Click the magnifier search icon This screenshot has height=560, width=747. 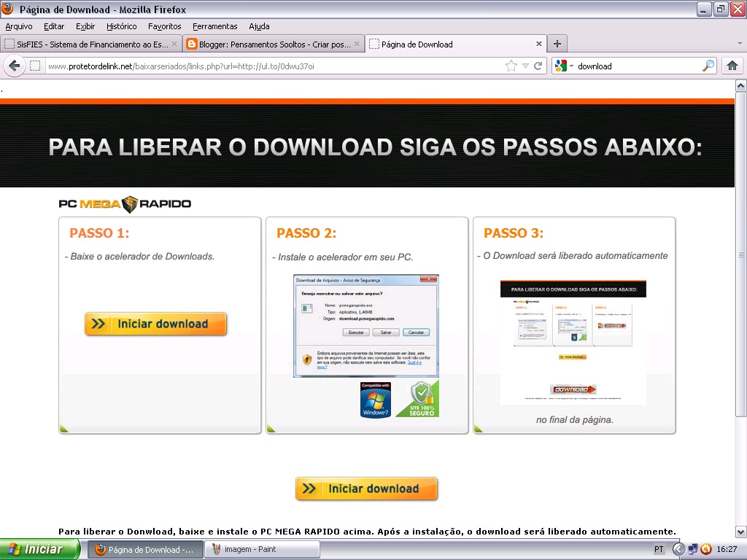coord(708,66)
